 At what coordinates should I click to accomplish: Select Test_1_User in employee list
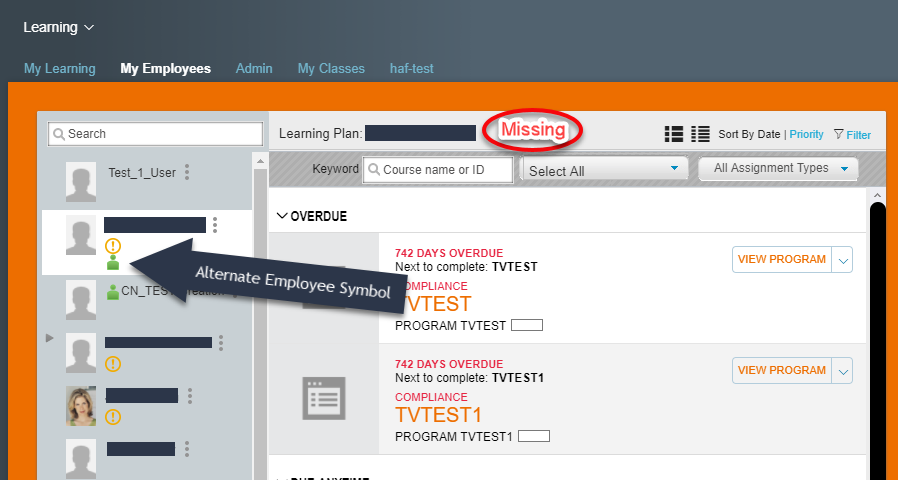click(142, 172)
